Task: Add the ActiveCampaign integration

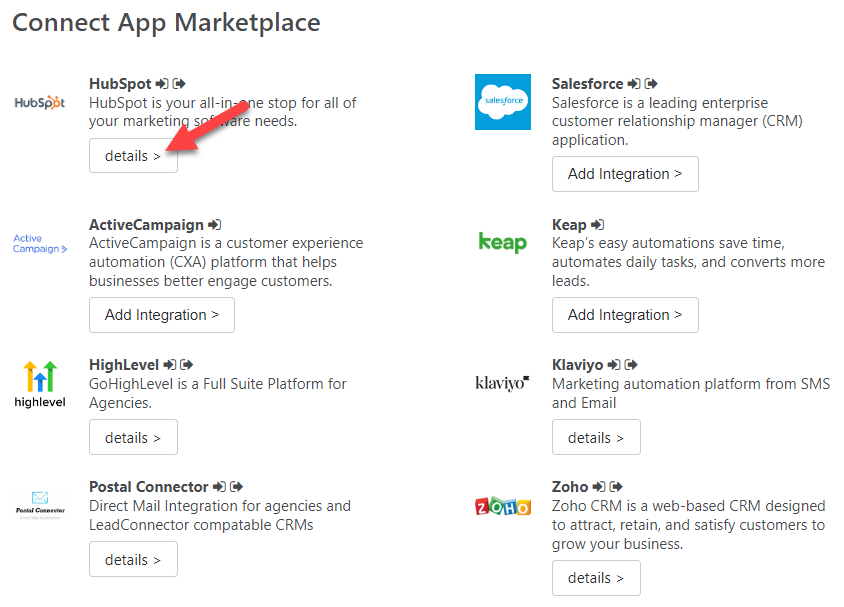Action: [x=162, y=315]
